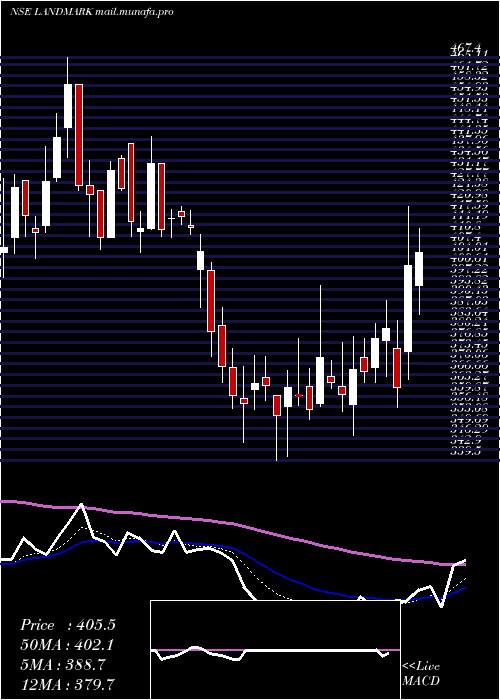Click inside the MACD inset chart box
This screenshot has height=700, width=500.
coord(275,650)
